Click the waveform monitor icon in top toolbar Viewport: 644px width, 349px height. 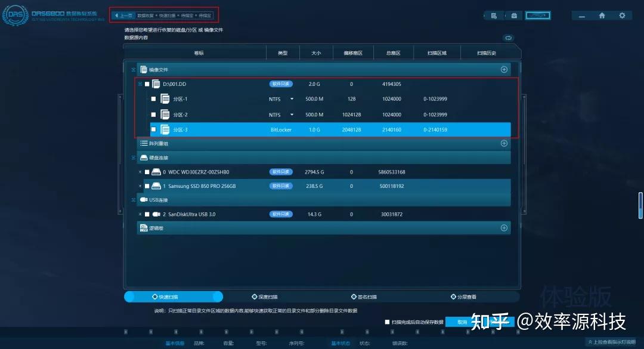[538, 16]
